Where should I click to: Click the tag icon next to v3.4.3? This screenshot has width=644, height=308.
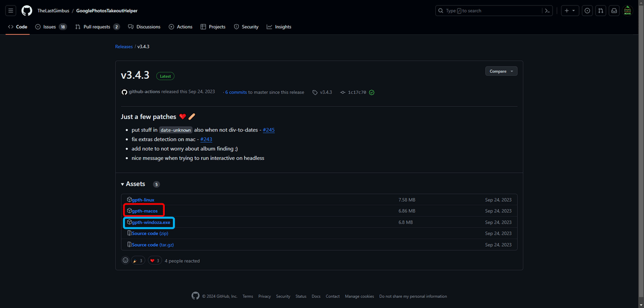[x=315, y=92]
